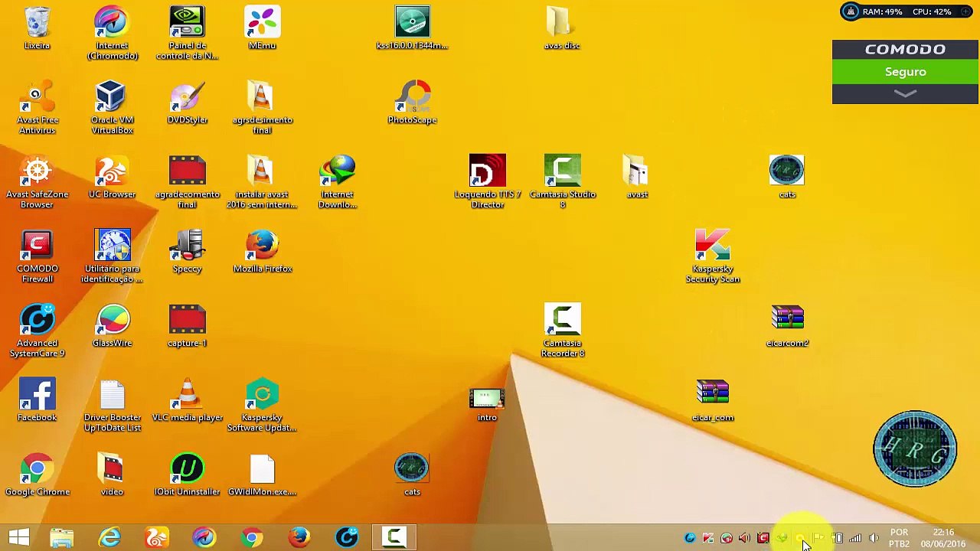980x551 pixels.
Task: Select the kss16.0.0.1344 installer file
Action: tap(412, 28)
